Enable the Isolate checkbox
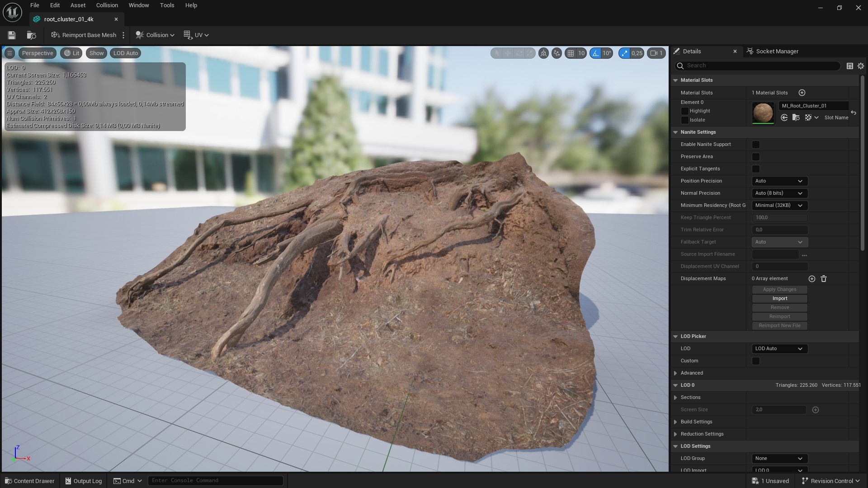This screenshot has width=868, height=488. click(x=685, y=120)
